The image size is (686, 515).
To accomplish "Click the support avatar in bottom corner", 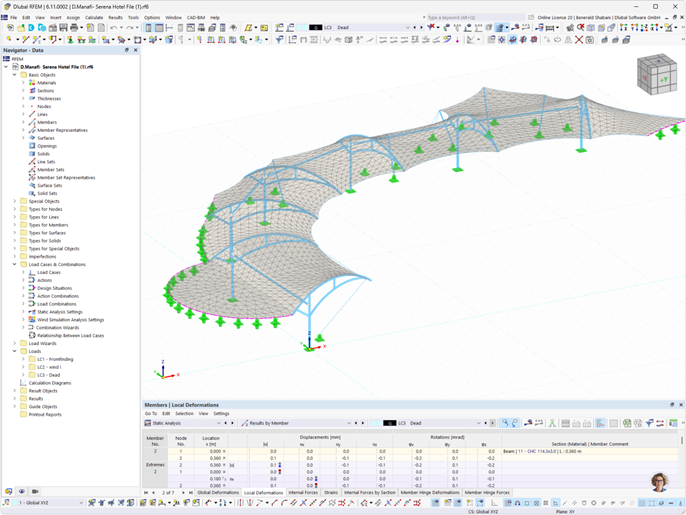I will click(659, 481).
